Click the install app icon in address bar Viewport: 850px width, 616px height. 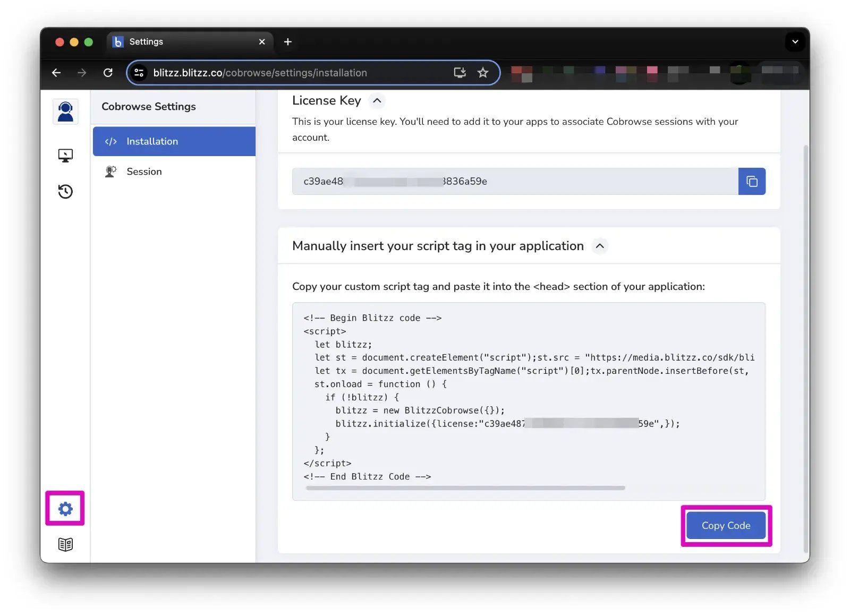460,73
